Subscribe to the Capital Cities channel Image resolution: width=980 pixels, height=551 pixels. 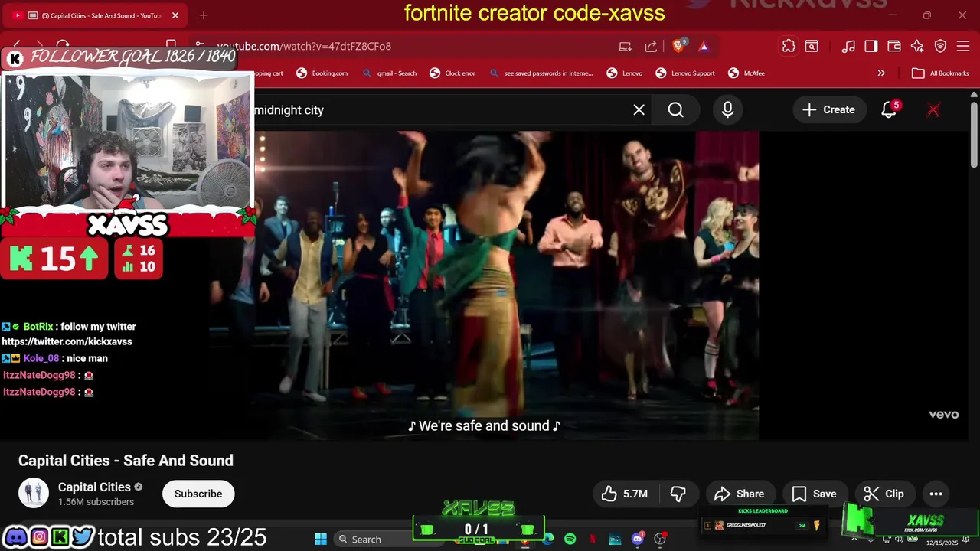198,494
